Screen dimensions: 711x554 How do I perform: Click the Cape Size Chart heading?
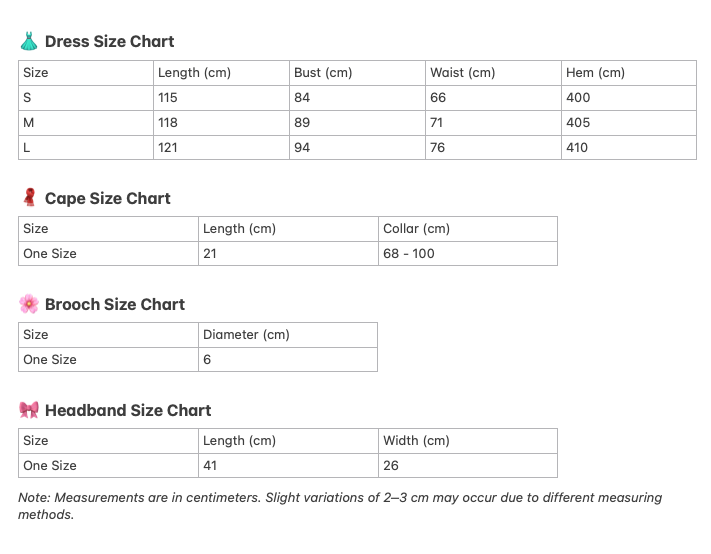[107, 198]
